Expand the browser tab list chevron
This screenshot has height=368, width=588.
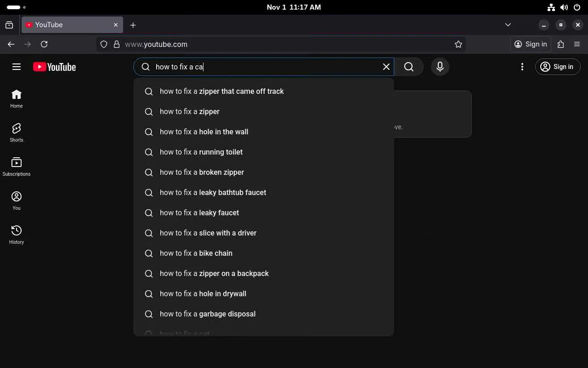pyautogui.click(x=508, y=25)
